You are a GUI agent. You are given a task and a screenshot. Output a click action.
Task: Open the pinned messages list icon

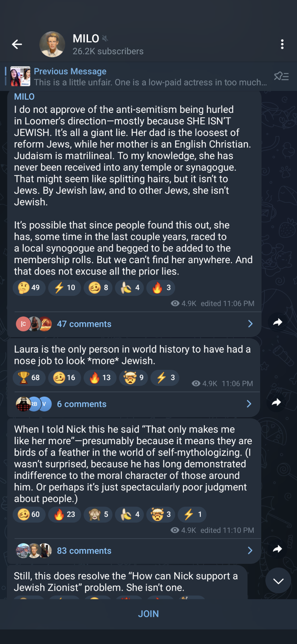[282, 76]
